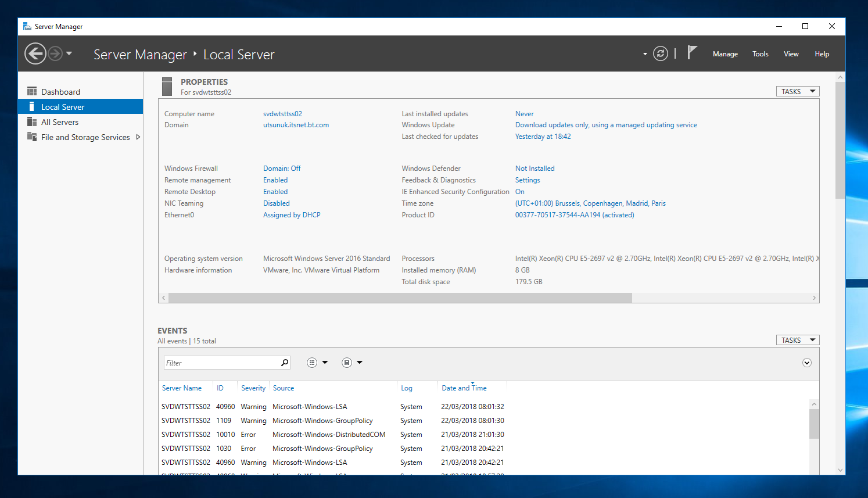Click the properties horizontal scrollbar
Viewport: 868px width, 498px height.
pos(400,298)
